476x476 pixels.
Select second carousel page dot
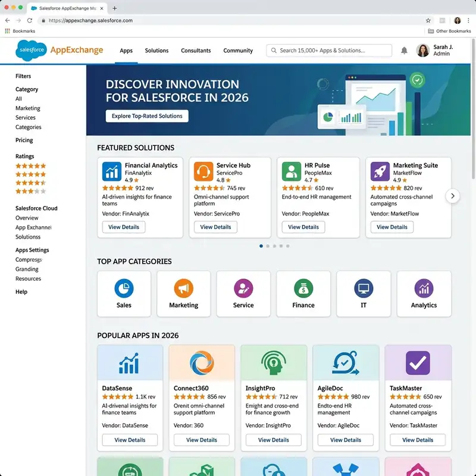pyautogui.click(x=268, y=246)
